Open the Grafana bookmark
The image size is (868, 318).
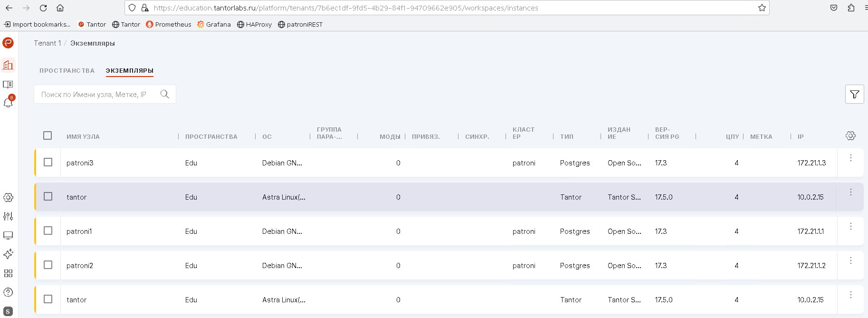click(214, 24)
